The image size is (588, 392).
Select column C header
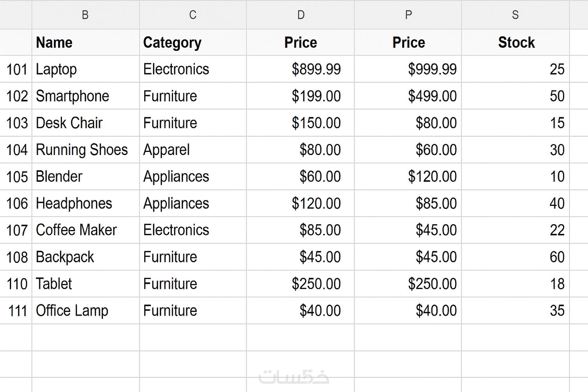[193, 15]
